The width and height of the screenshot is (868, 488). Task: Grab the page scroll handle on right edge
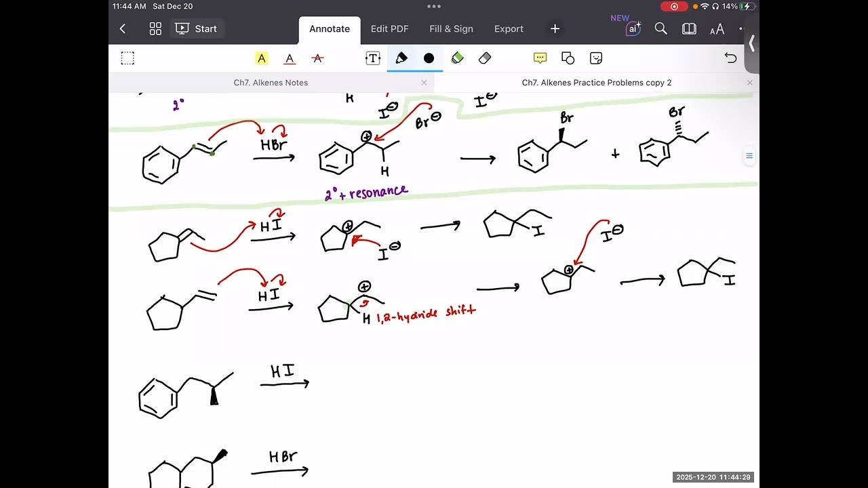point(749,156)
